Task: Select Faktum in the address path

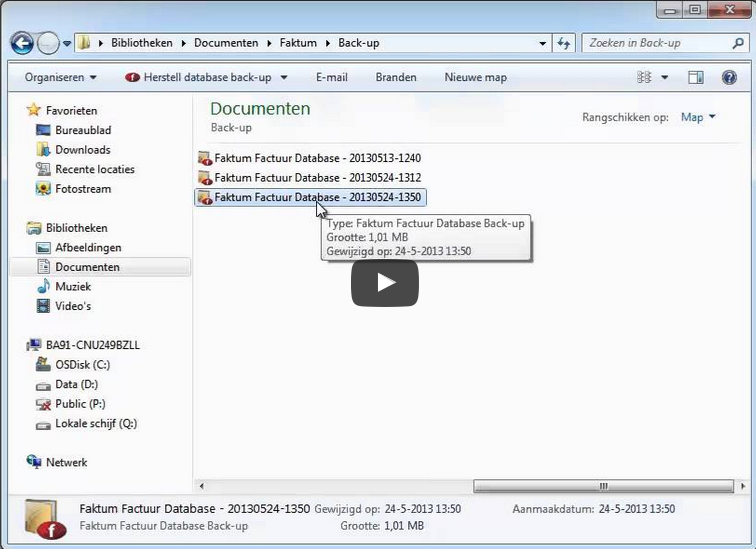Action: [298, 43]
